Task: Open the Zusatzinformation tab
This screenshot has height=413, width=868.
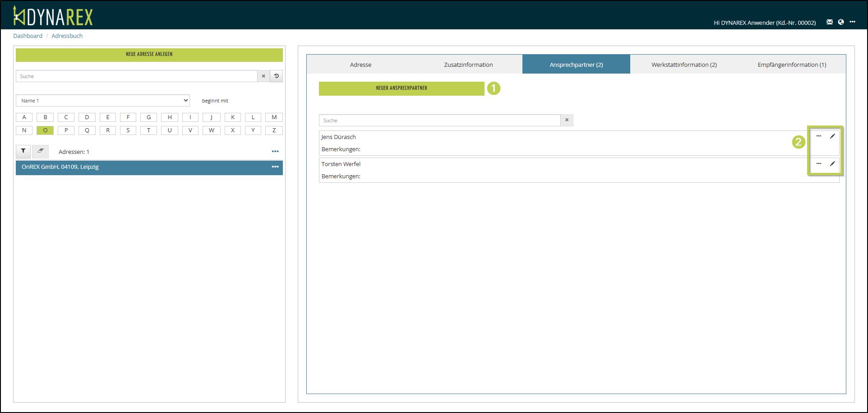Action: pyautogui.click(x=468, y=65)
